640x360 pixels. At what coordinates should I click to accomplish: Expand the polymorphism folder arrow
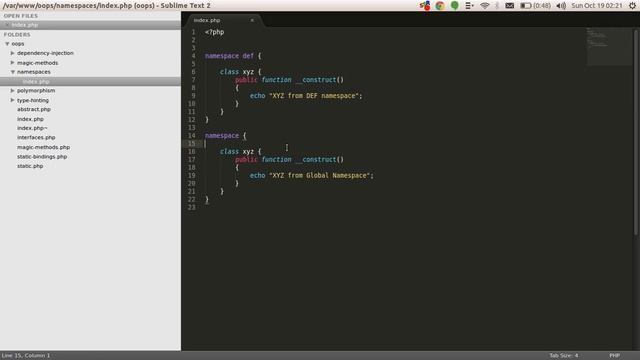click(13, 91)
